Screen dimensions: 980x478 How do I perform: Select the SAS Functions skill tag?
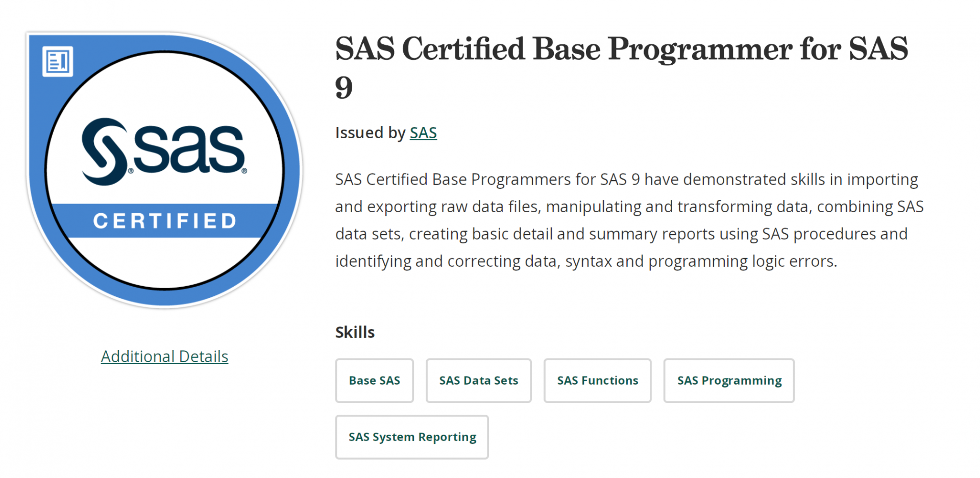coord(597,381)
